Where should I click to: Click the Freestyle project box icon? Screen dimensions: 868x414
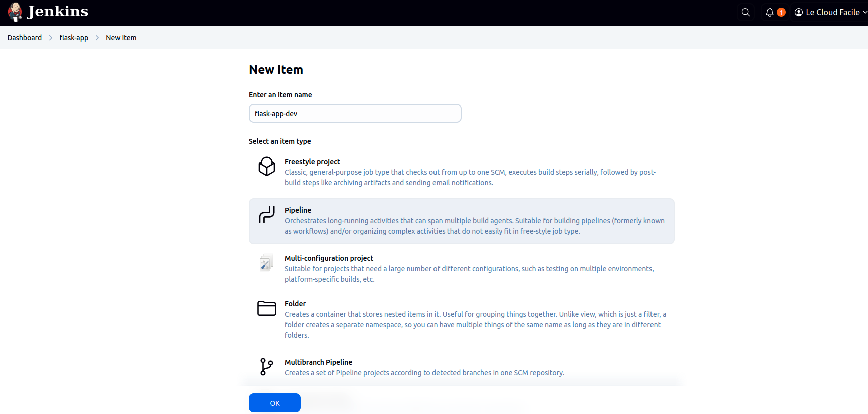266,166
